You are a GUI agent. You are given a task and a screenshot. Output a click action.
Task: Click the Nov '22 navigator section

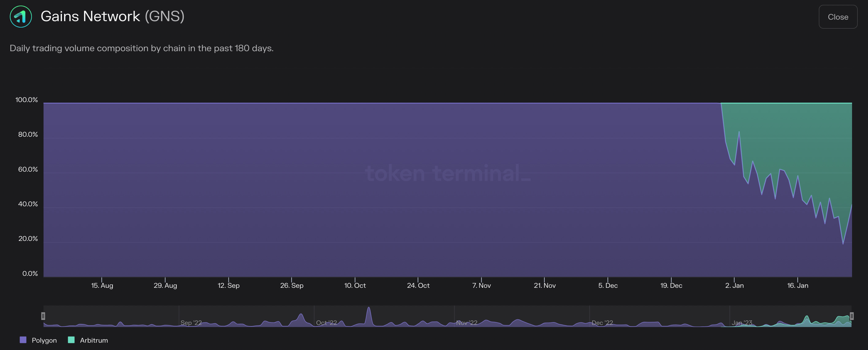pos(466,322)
